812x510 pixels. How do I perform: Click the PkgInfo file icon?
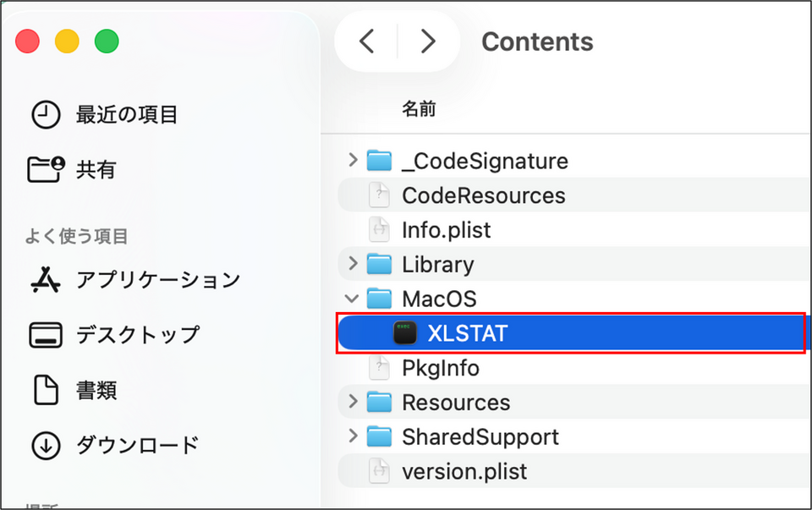click(380, 368)
